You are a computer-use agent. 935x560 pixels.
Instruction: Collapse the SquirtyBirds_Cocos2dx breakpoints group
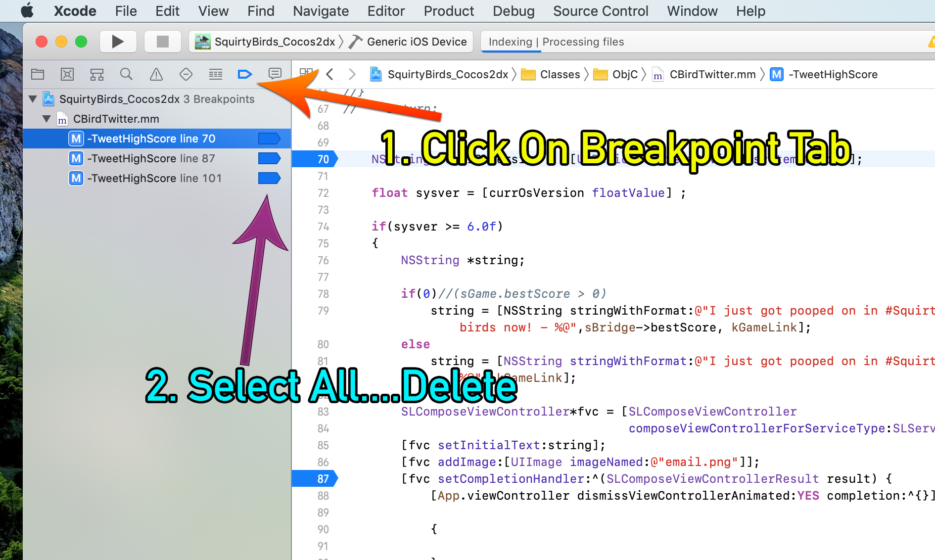33,99
